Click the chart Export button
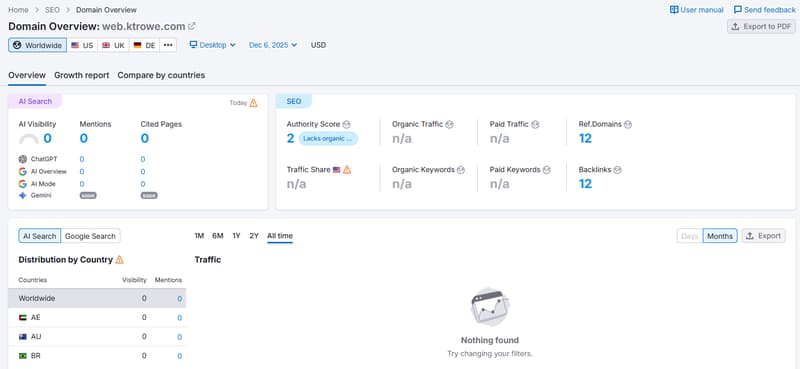Image resolution: width=800 pixels, height=369 pixels. click(763, 236)
